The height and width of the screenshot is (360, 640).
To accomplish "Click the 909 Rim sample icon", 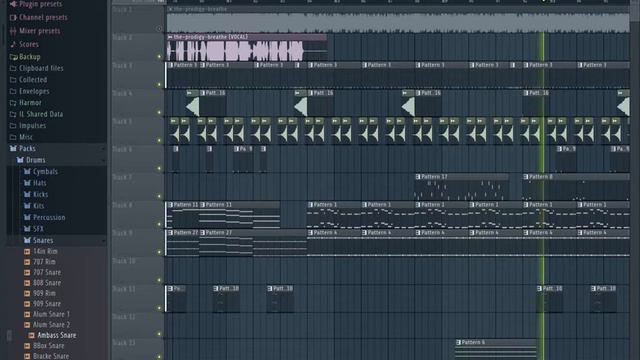I will [x=27, y=293].
